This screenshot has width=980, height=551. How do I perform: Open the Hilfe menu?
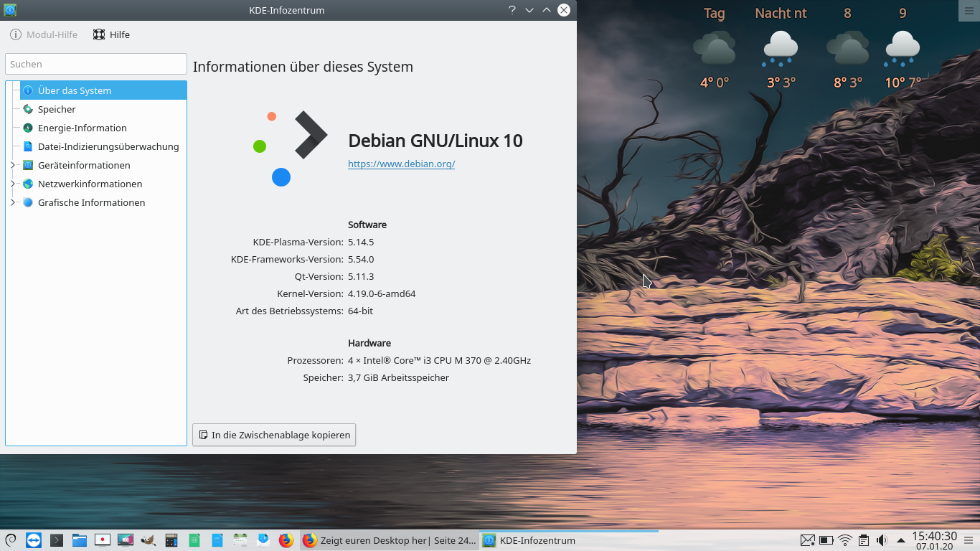click(111, 34)
